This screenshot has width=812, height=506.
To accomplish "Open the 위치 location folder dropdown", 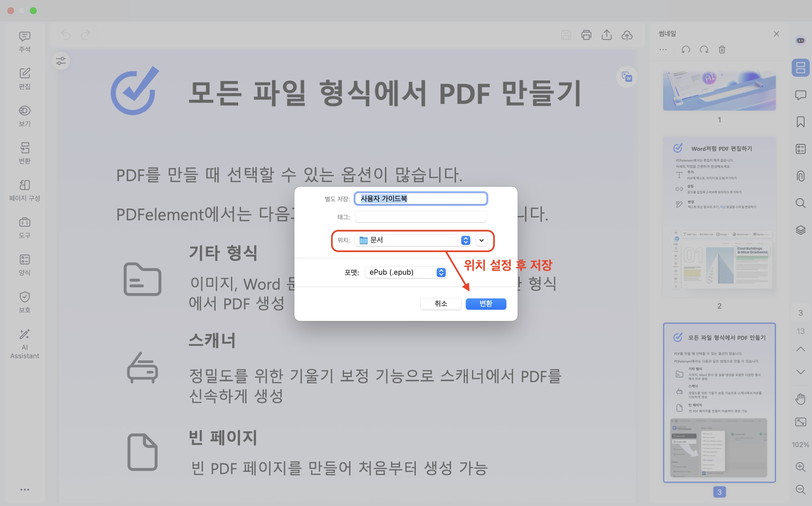I will tap(413, 240).
